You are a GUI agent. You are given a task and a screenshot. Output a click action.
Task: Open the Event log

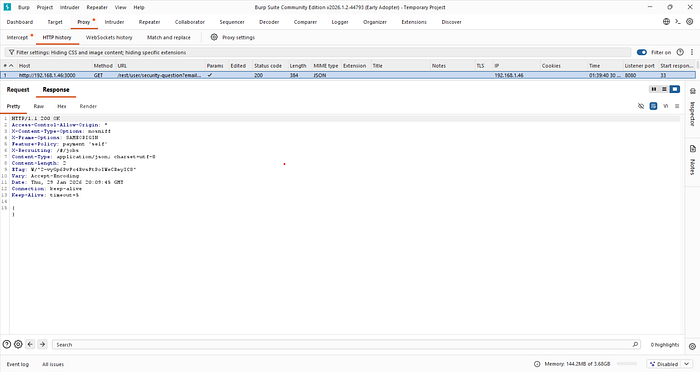coord(17,364)
